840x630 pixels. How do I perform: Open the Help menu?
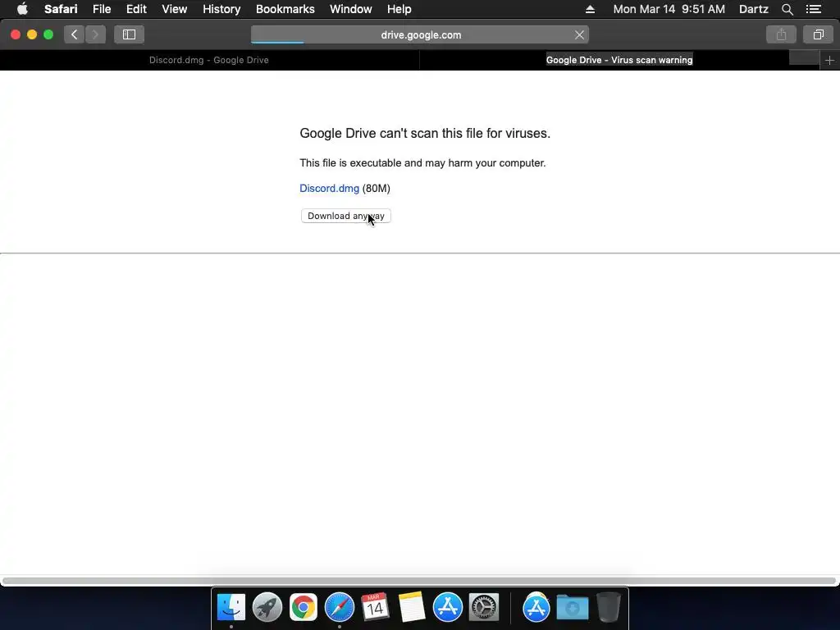point(399,9)
